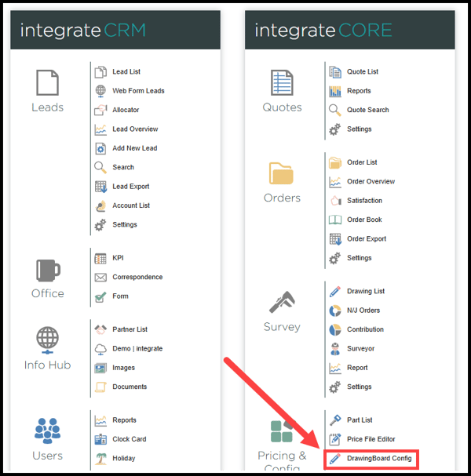Viewport: 471px width, 476px height.
Task: Open the Order Book link
Action: coord(364,220)
